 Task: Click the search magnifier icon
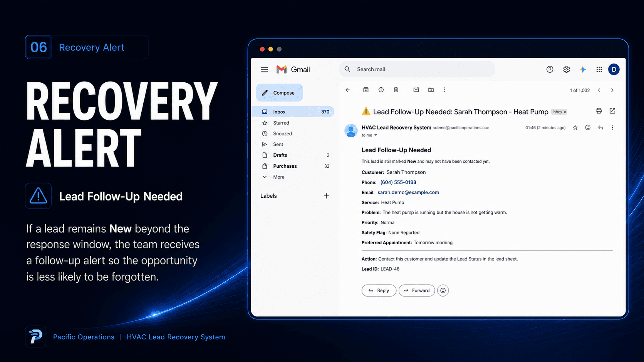pyautogui.click(x=347, y=69)
